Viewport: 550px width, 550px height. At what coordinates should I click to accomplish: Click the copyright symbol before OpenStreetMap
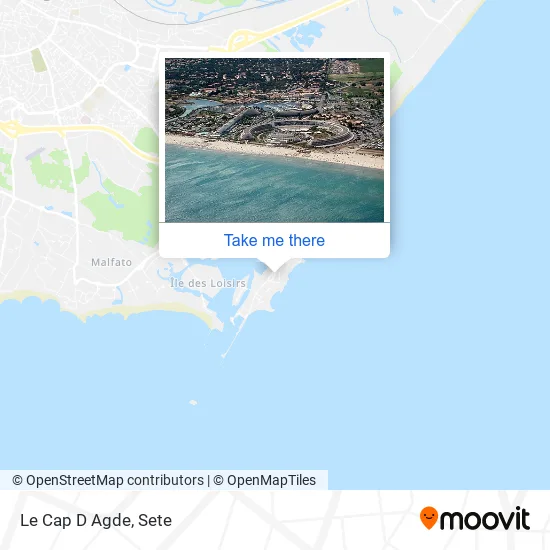click(17, 481)
